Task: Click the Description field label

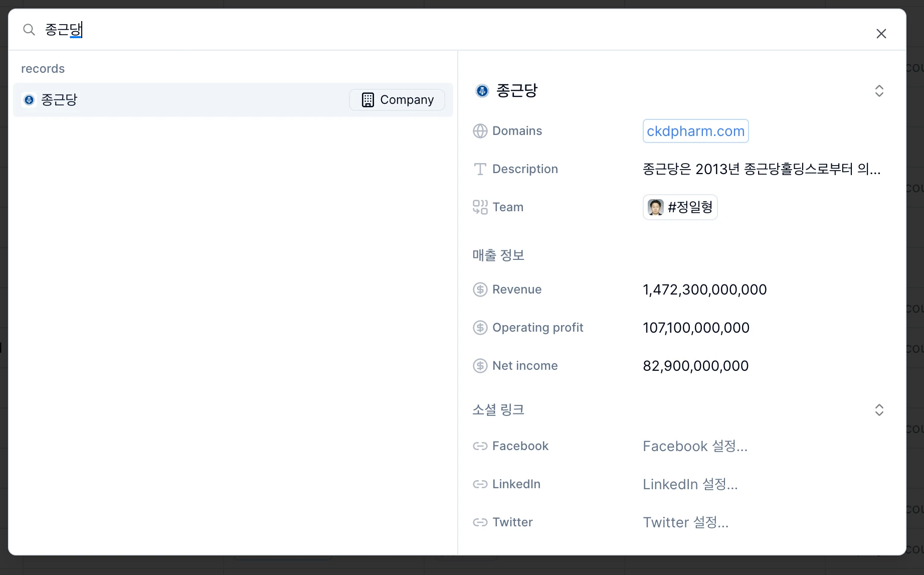Action: [x=525, y=169]
